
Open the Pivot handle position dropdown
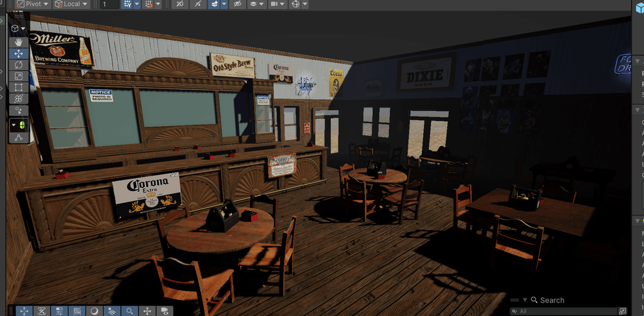(x=33, y=4)
